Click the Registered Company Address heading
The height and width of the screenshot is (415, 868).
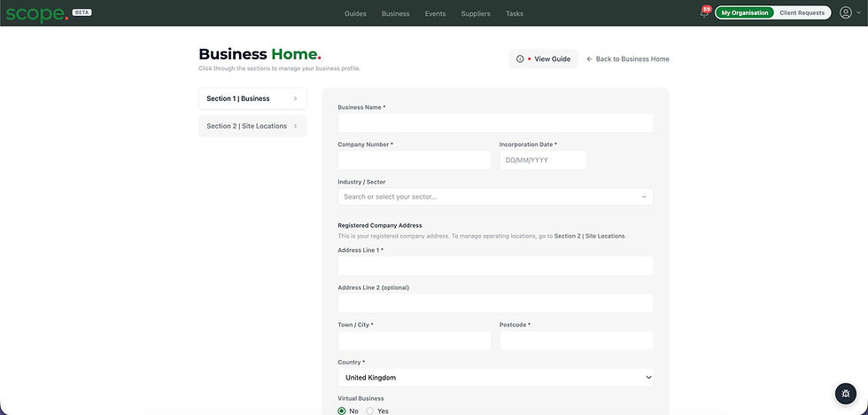(380, 225)
